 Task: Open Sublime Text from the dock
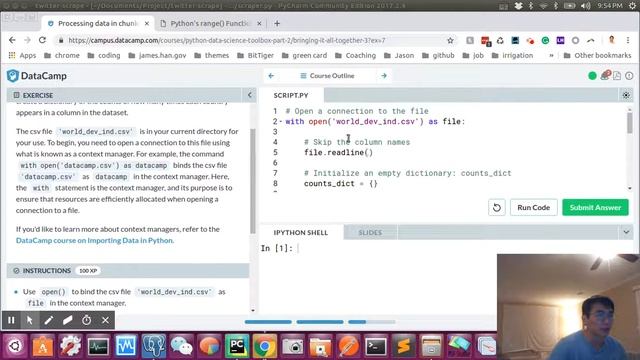[403, 346]
